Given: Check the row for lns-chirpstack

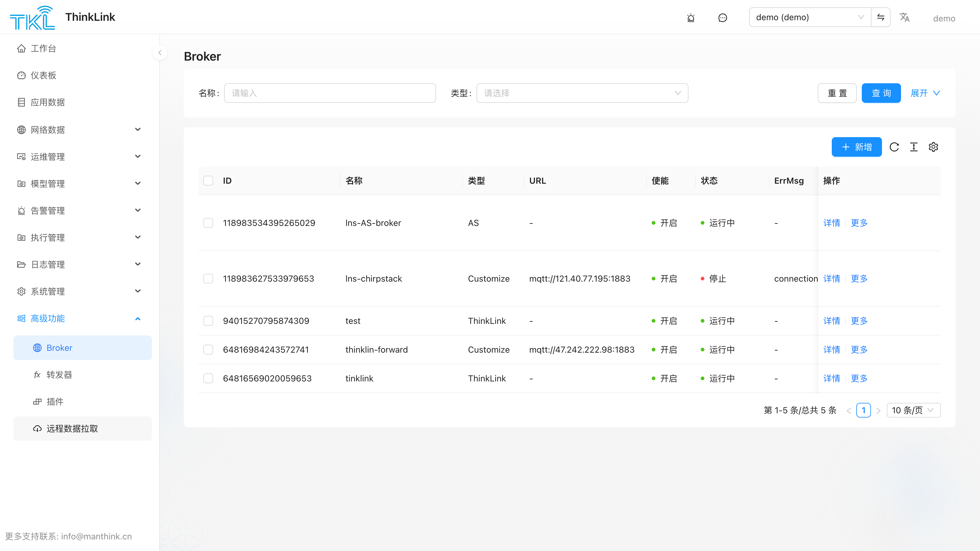Looking at the screenshot, I should [x=208, y=278].
